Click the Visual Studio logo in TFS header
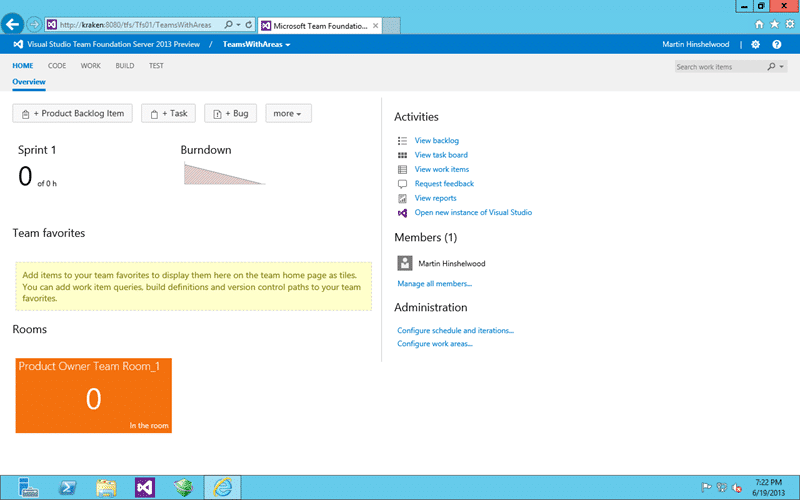The height and width of the screenshot is (500, 800). 18,44
